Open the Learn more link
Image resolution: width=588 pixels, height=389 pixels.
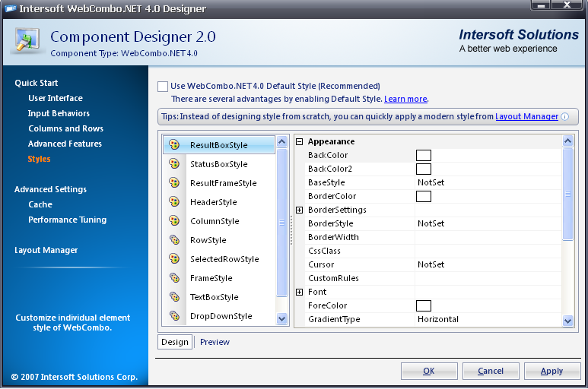pos(405,99)
